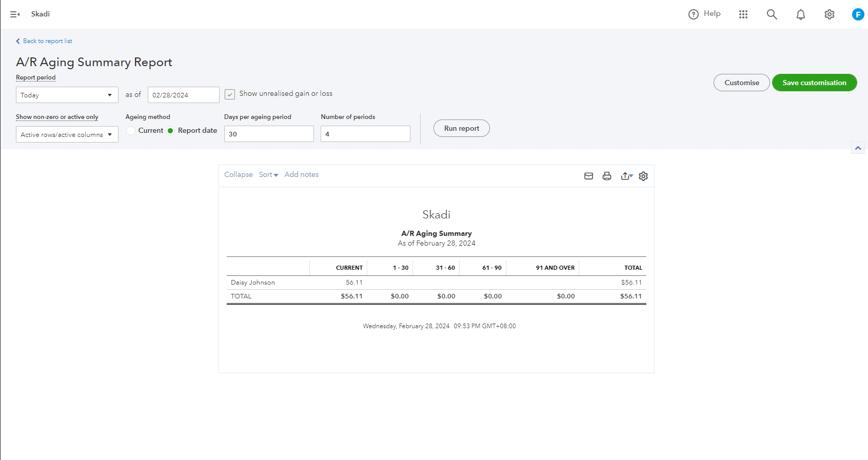
Task: Click Collapse in the report toolbar
Action: pos(238,175)
